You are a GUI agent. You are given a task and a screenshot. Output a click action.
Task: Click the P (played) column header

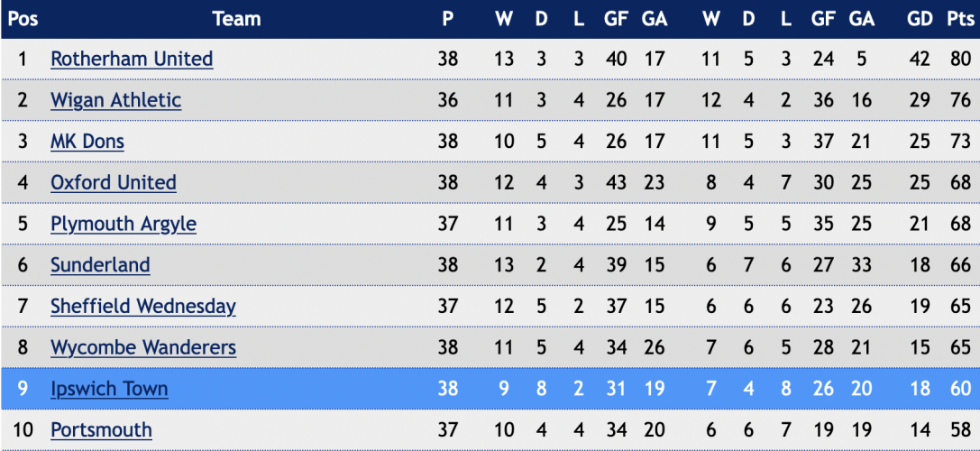coord(447,19)
